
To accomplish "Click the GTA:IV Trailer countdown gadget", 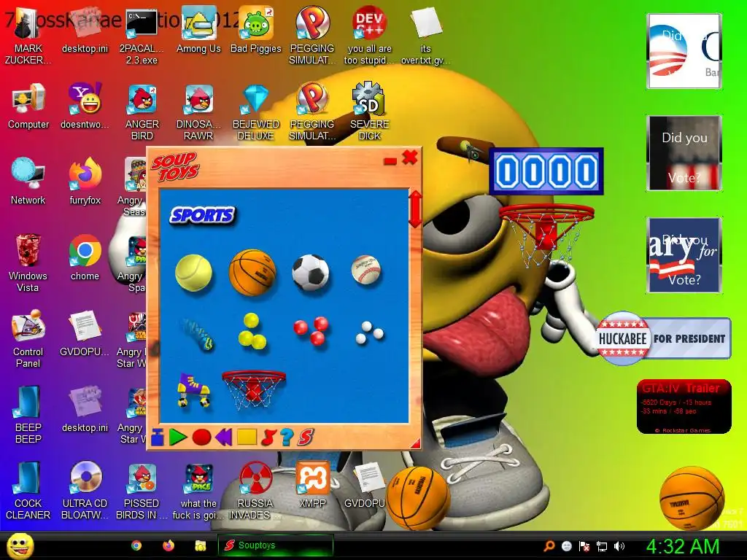I will [684, 407].
